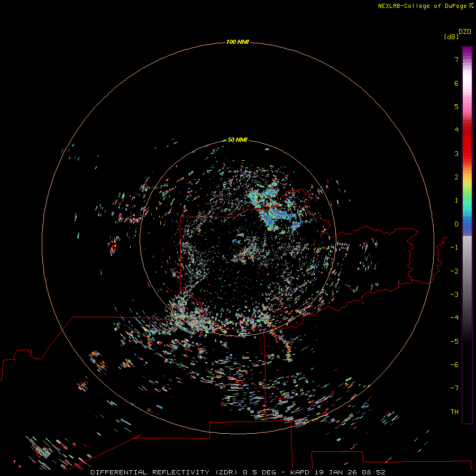Click the blue band of the color bar
Viewport: 476px width, 476px height.
pos(467,225)
